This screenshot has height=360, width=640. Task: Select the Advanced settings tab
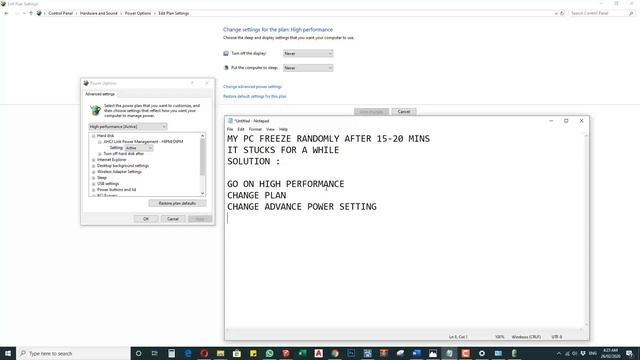coord(100,94)
